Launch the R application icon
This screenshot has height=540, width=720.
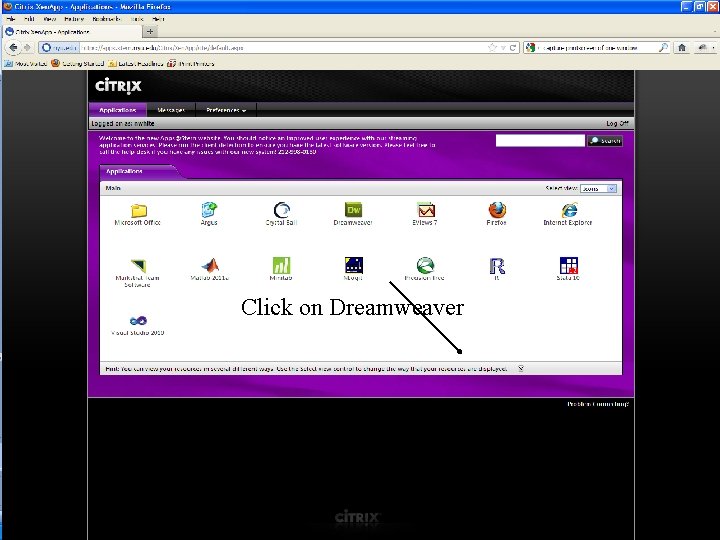click(x=497, y=266)
